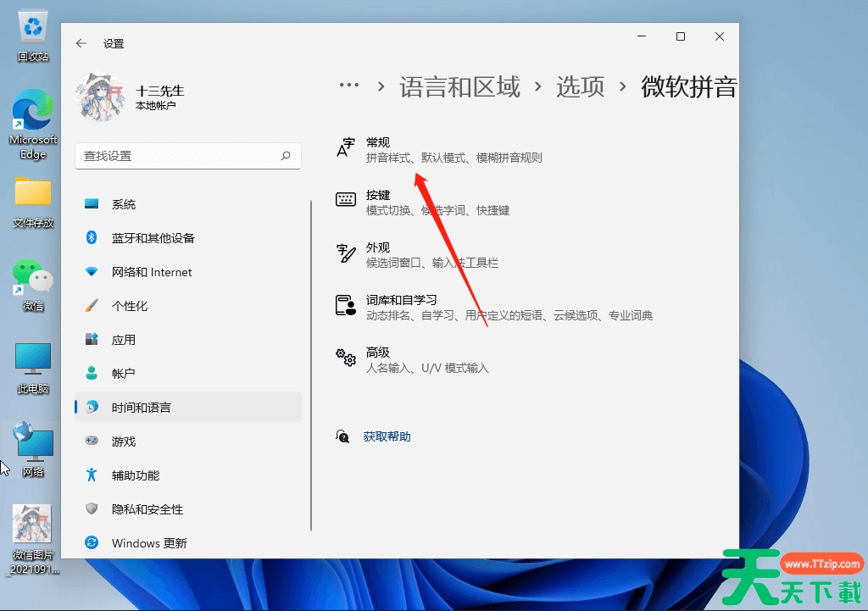Click the user avatar picture
The image size is (868, 611).
100,97
